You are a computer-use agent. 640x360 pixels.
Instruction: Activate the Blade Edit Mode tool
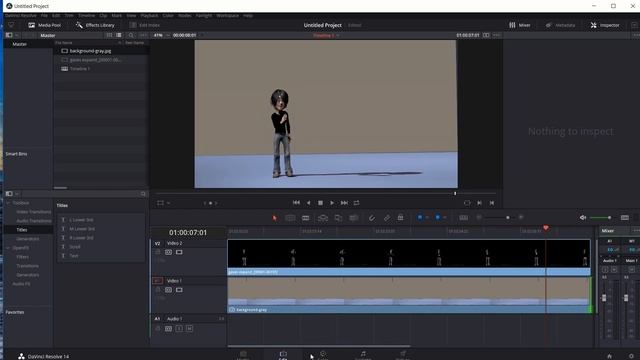306,218
